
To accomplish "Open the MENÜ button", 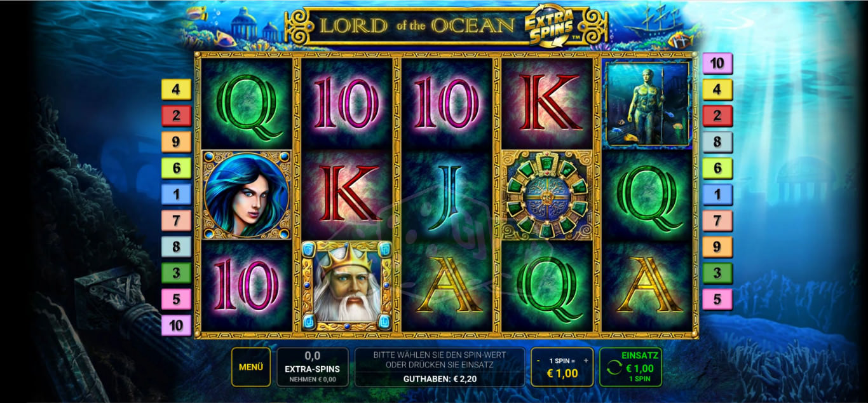I will click(x=251, y=367).
